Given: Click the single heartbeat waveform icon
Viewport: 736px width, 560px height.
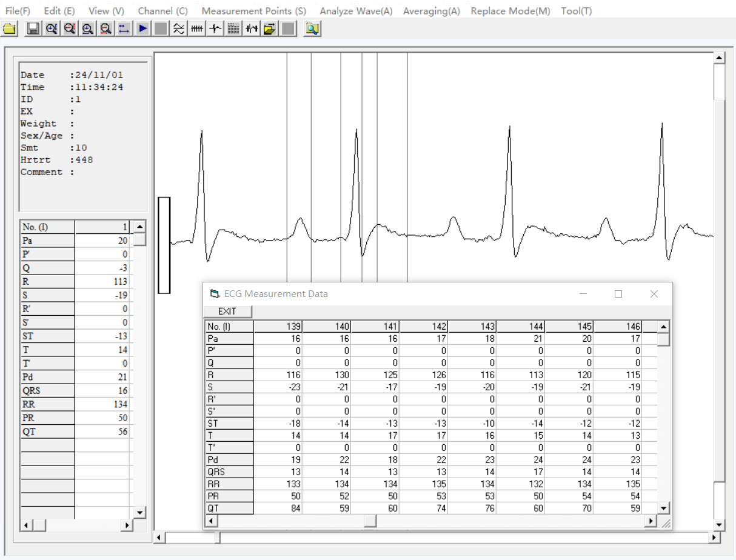Looking at the screenshot, I should (x=215, y=28).
